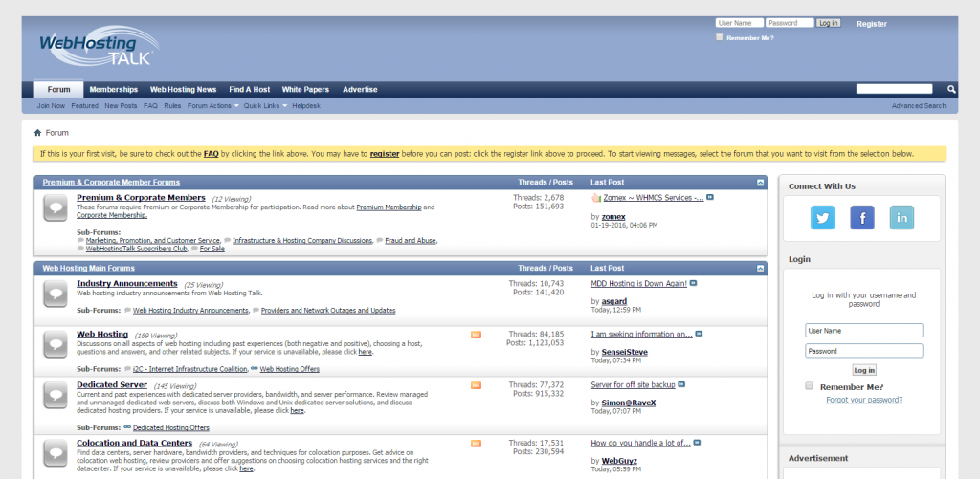Viewport: 980px width, 479px height.
Task: Open MDD Hosting is Down Again thread
Action: point(638,284)
